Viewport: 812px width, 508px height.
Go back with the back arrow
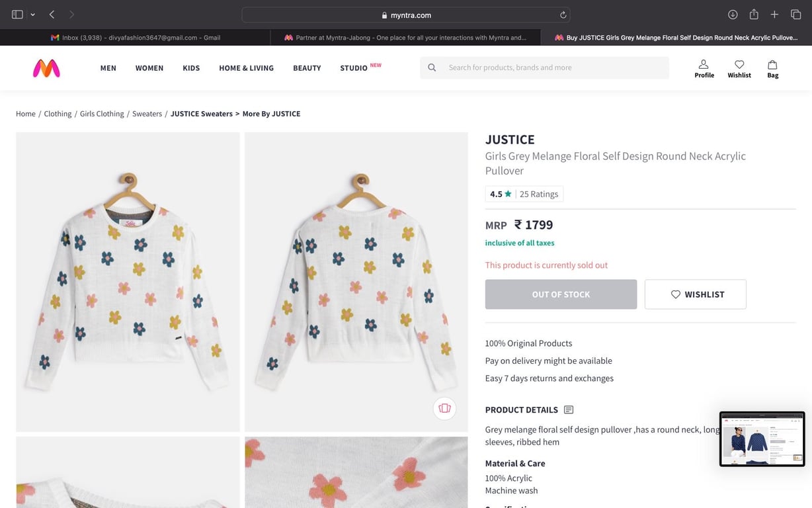pyautogui.click(x=52, y=15)
